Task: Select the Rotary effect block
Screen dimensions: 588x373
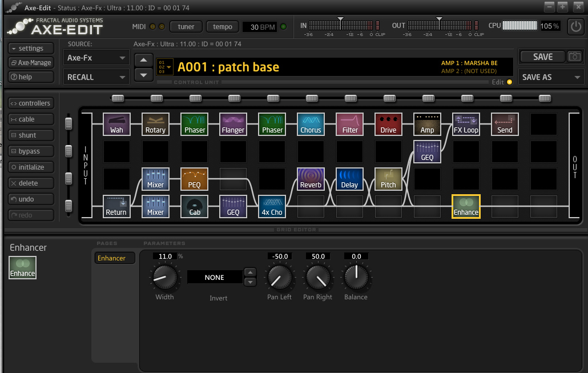Action: click(x=155, y=123)
